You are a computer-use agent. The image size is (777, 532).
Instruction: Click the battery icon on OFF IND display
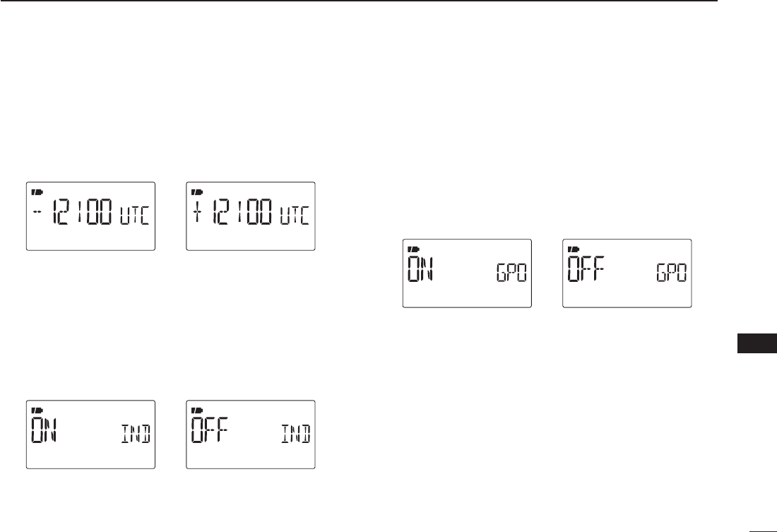click(x=198, y=410)
